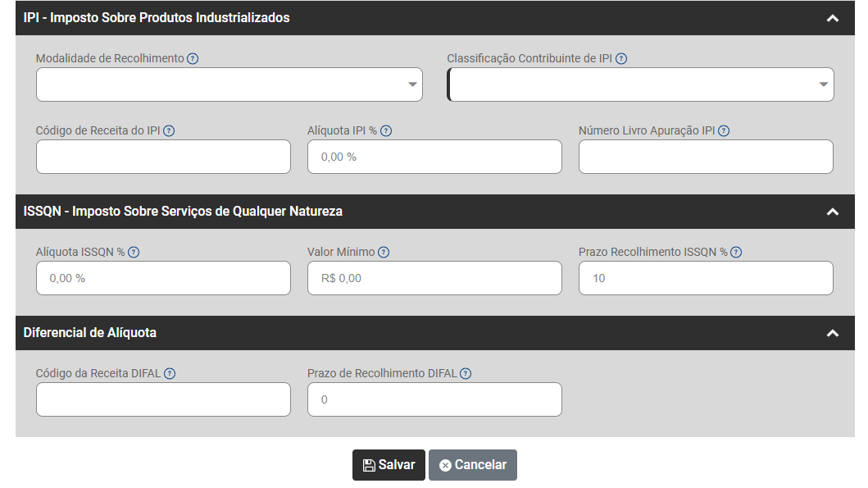Click help icon next to Código da Receita DIFAL
This screenshot has width=868, height=488.
(170, 374)
